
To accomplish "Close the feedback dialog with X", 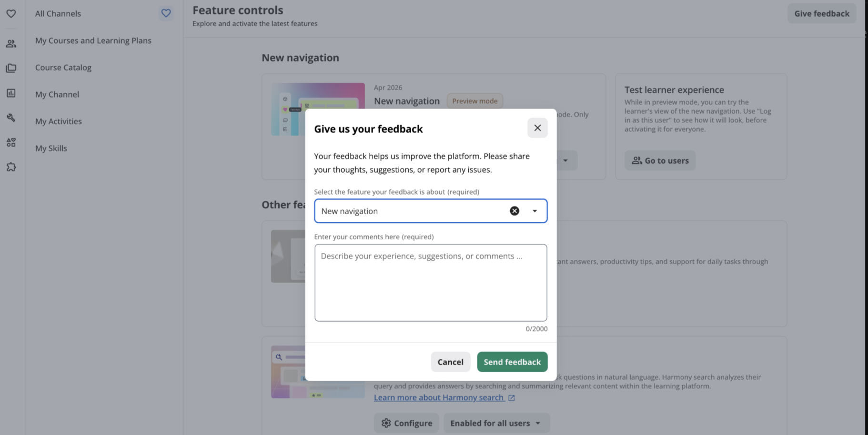I will [537, 128].
